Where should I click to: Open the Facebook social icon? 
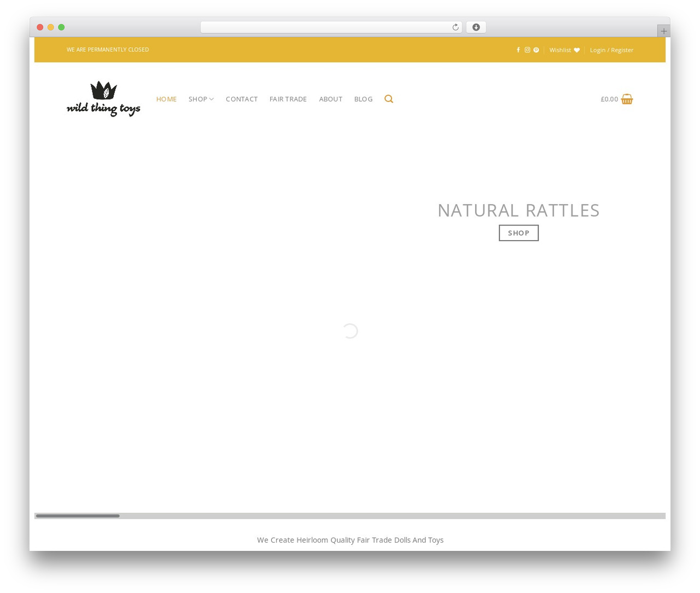518,50
